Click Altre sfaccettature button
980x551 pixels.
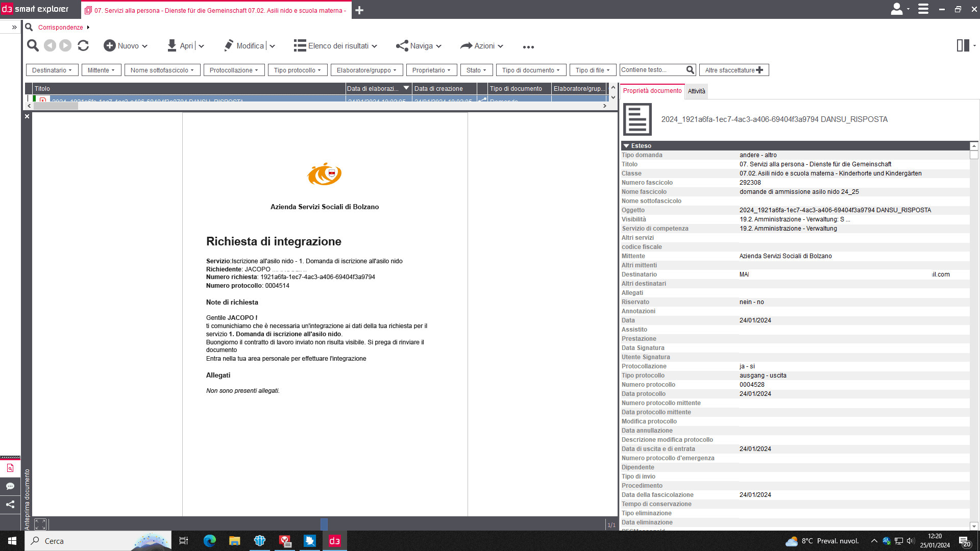point(733,70)
